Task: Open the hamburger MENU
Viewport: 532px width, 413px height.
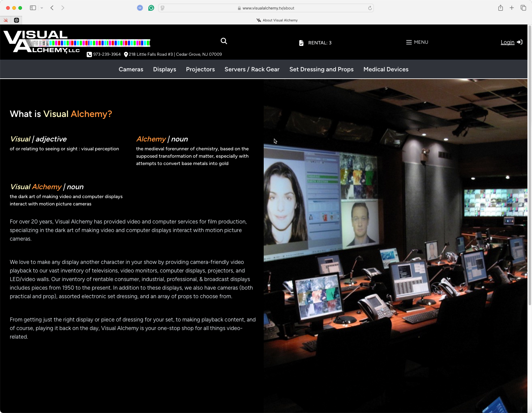Action: [417, 42]
